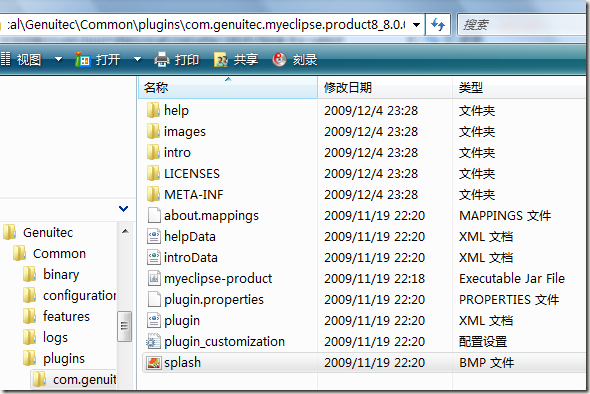Click the logs folder icon in tree
The image size is (590, 394).
pos(30,338)
